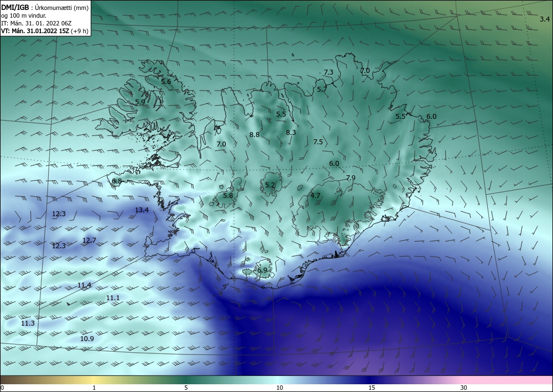The height and width of the screenshot is (392, 553).
Task: Click the 11.1 value on the map
Action: (x=113, y=298)
